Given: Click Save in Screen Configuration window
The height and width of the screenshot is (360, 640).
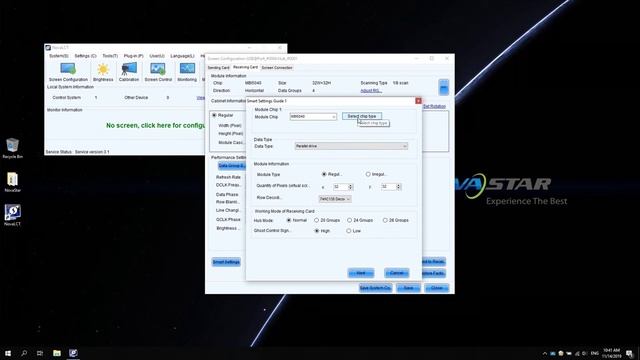Looking at the screenshot, I should click(x=408, y=288).
